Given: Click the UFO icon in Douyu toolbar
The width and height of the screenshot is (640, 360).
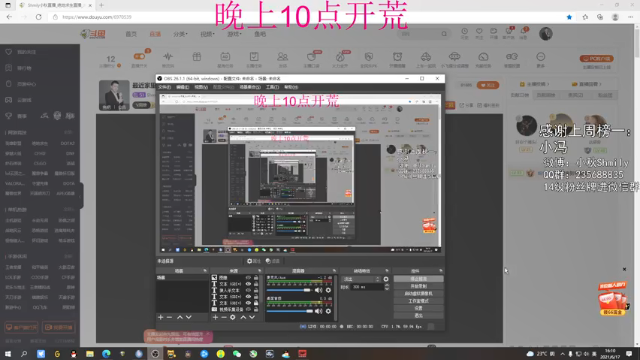Looking at the screenshot, I should point(454,56).
